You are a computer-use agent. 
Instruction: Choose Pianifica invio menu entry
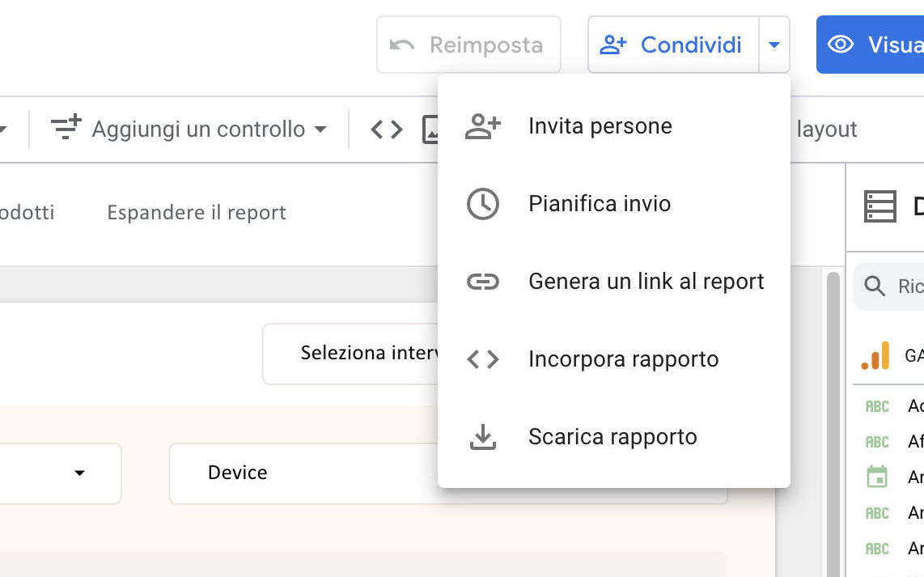point(614,204)
